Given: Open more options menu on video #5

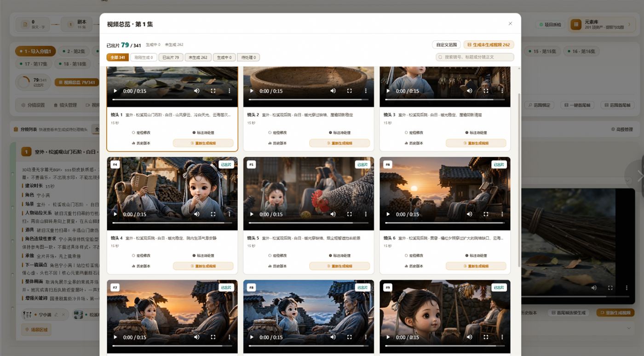Looking at the screenshot, I should coord(366,214).
